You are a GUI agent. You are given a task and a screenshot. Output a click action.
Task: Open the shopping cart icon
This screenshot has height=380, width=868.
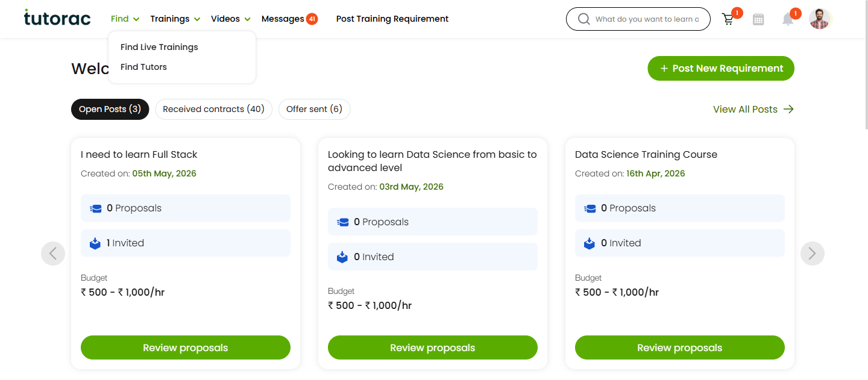(728, 19)
